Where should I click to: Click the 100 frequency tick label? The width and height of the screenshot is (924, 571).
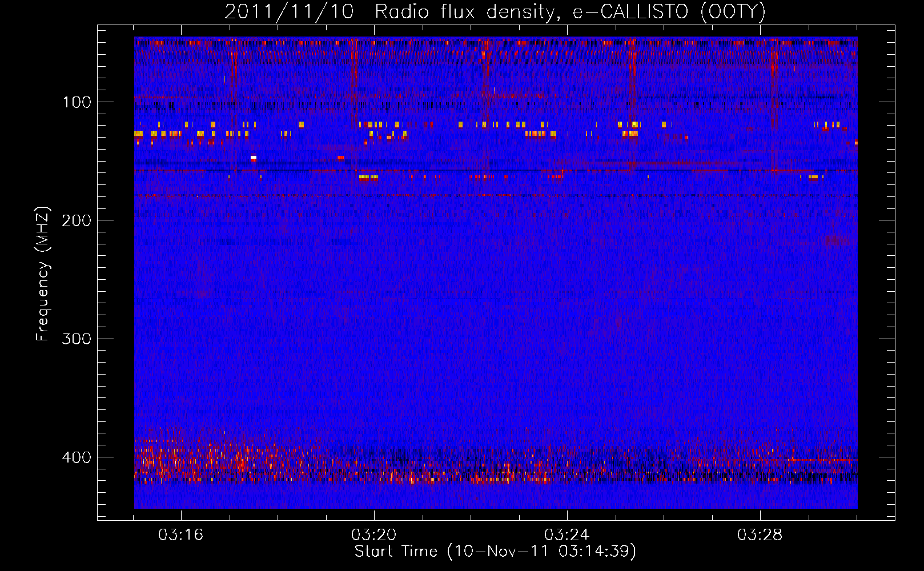(77, 102)
